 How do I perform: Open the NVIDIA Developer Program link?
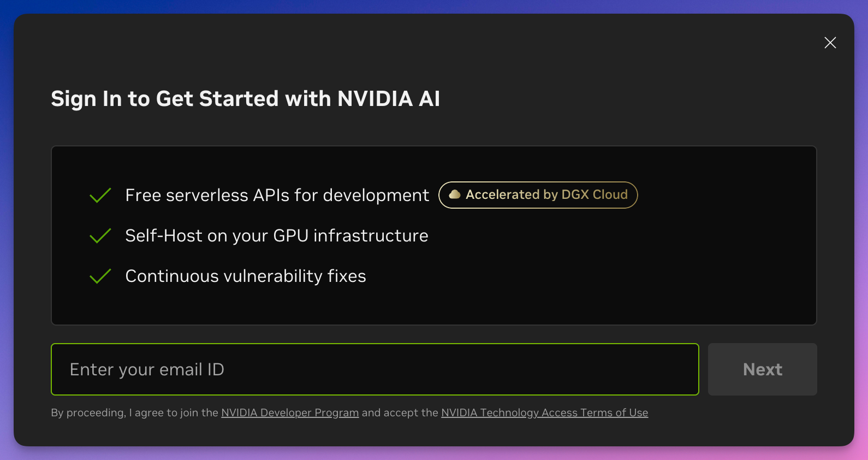(x=290, y=412)
